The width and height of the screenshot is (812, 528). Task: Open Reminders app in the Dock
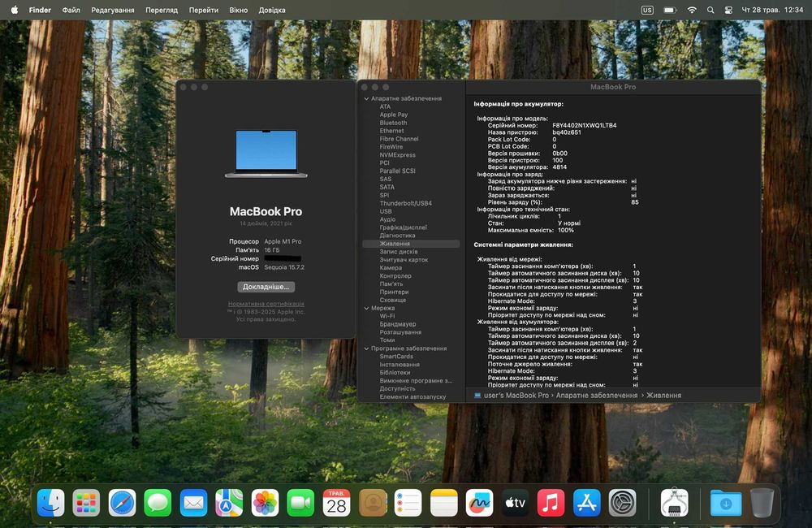(408, 503)
